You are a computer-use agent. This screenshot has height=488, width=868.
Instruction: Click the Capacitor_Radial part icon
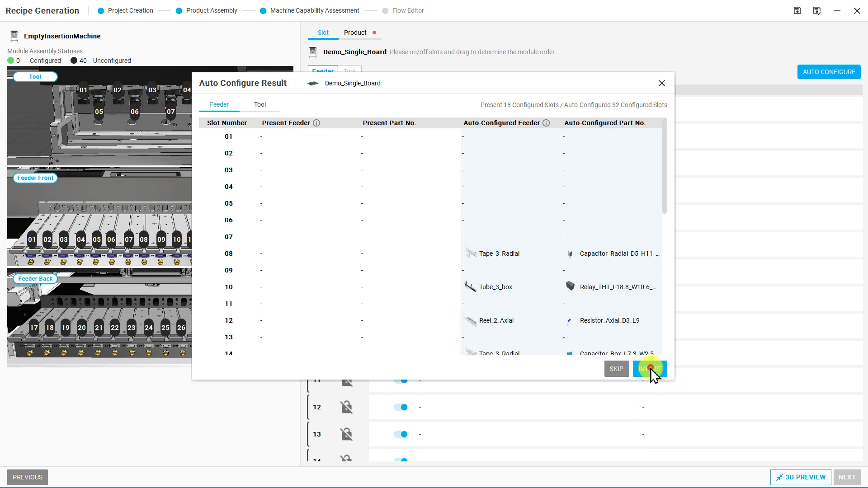pos(570,254)
